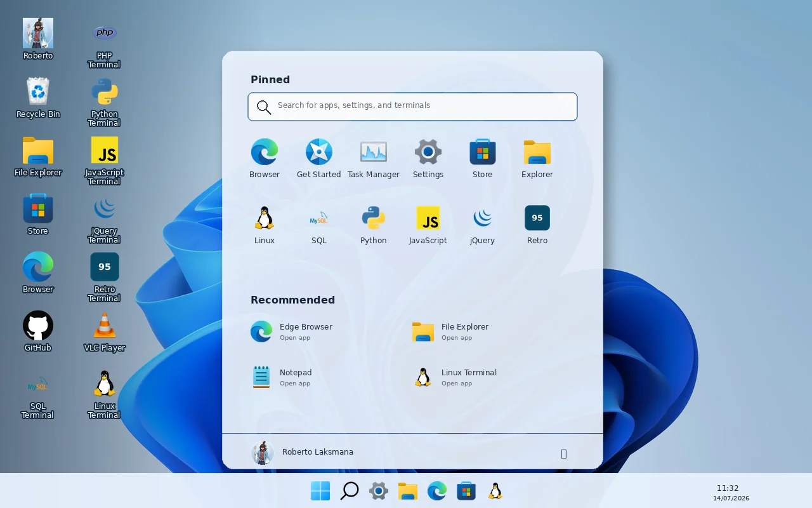Open pinned Browser app in Start menu
812x508 pixels.
[265, 159]
